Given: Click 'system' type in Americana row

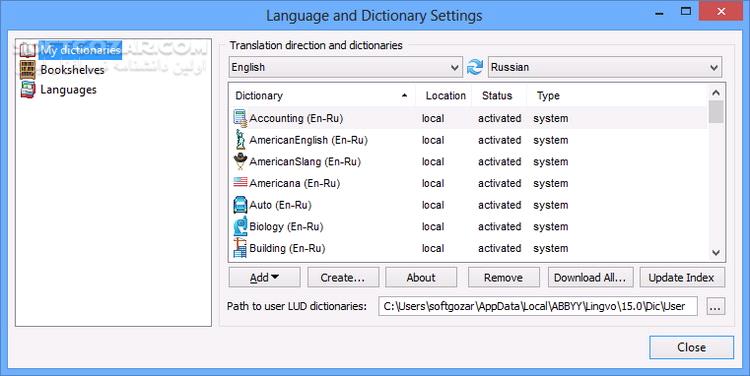Looking at the screenshot, I should 551,183.
